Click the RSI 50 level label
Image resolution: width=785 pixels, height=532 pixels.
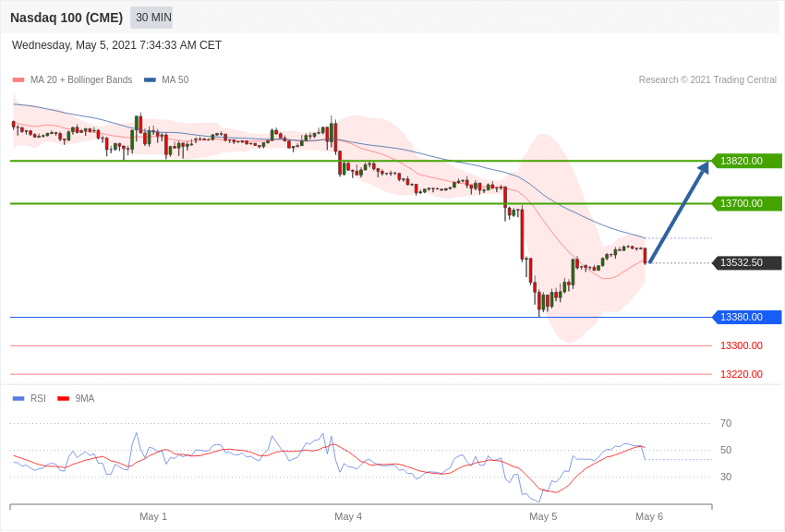726,451
